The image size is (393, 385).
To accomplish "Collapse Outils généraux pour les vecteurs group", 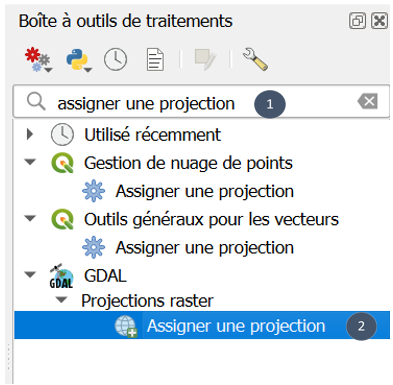I will (x=30, y=218).
